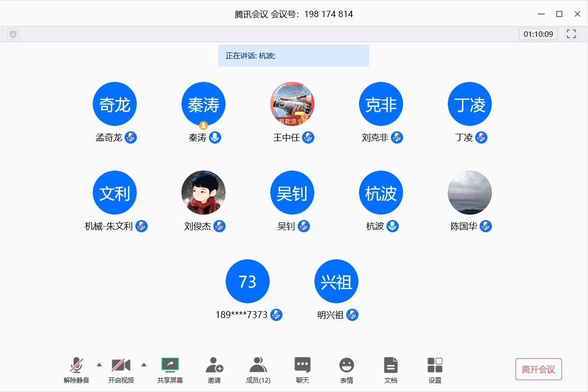
Task: Click the meeting timer 01:10:09
Action: (538, 34)
